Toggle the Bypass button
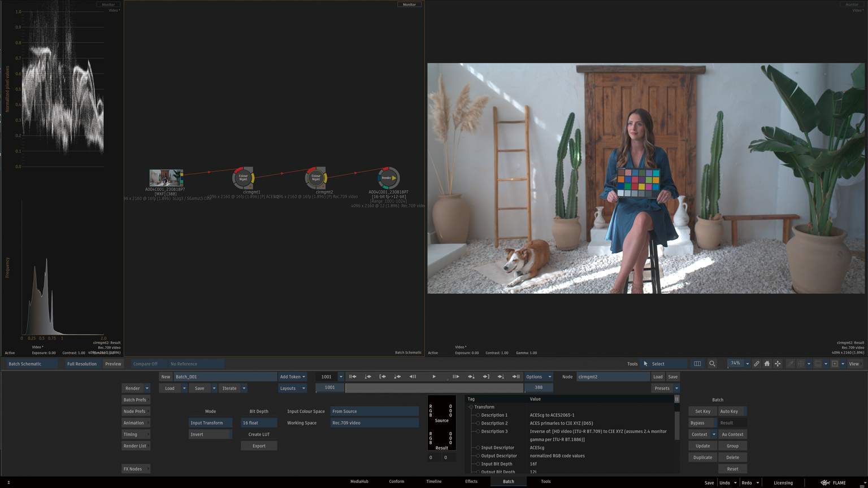This screenshot has width=868, height=488. (x=701, y=423)
